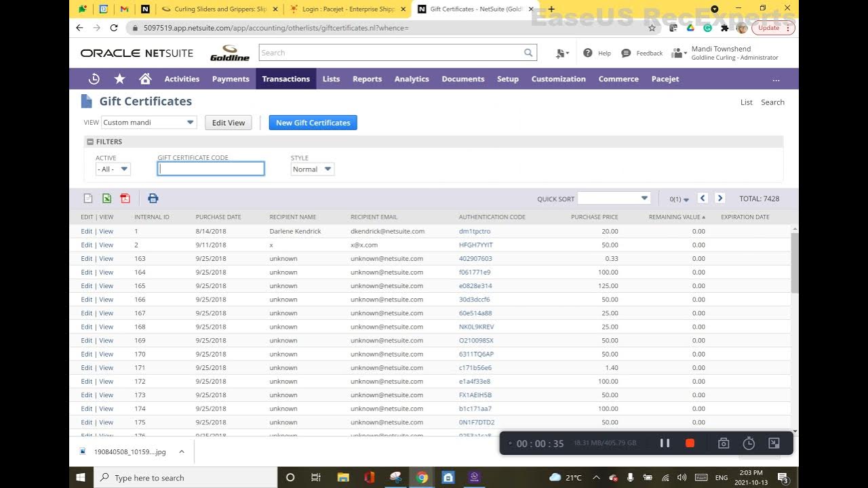Collapse the Filters section
This screenshot has height=488, width=868.
(90, 142)
